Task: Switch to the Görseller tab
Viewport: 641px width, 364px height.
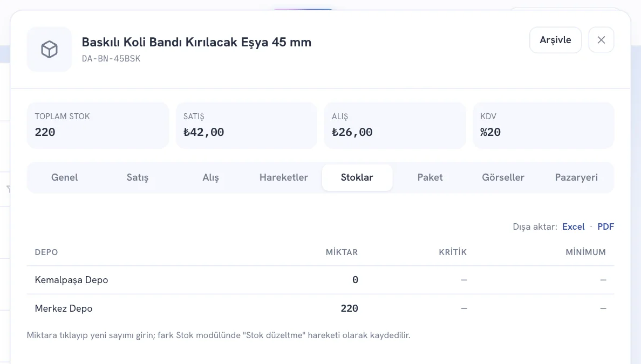Action: pos(503,177)
